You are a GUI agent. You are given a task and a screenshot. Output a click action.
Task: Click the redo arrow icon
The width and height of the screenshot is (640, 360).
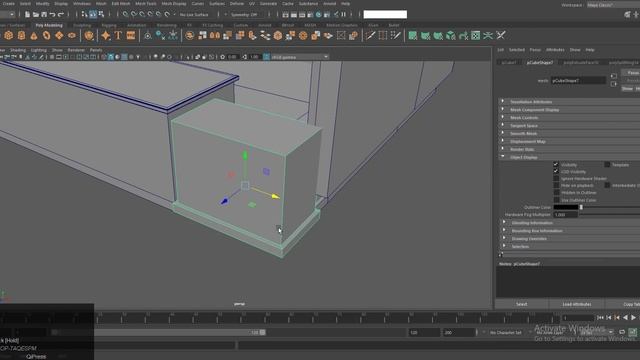[x=61, y=14]
